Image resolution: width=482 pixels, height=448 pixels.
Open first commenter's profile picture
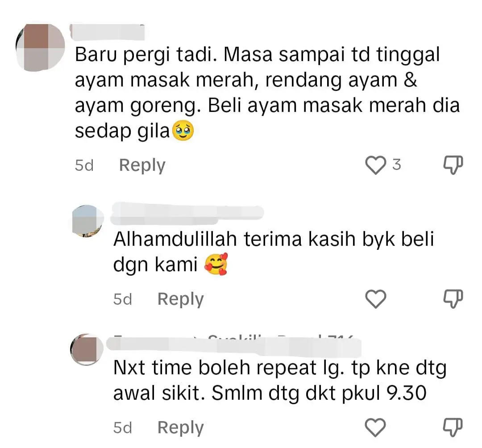[x=40, y=47]
